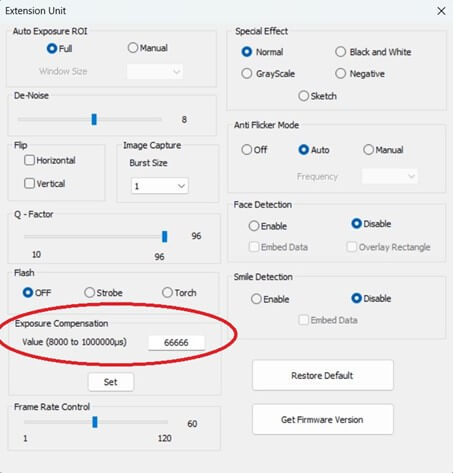Click the Set button
Viewport: 453px width, 473px height.
coord(111,382)
